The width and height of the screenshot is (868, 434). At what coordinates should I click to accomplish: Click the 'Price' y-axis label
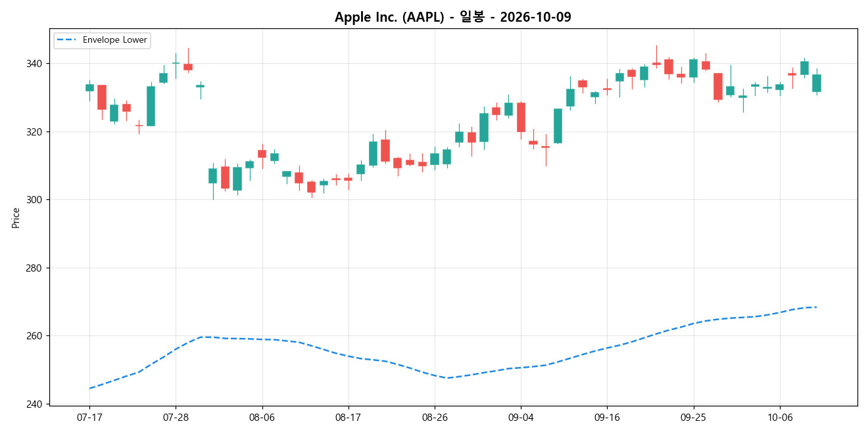tap(16, 218)
